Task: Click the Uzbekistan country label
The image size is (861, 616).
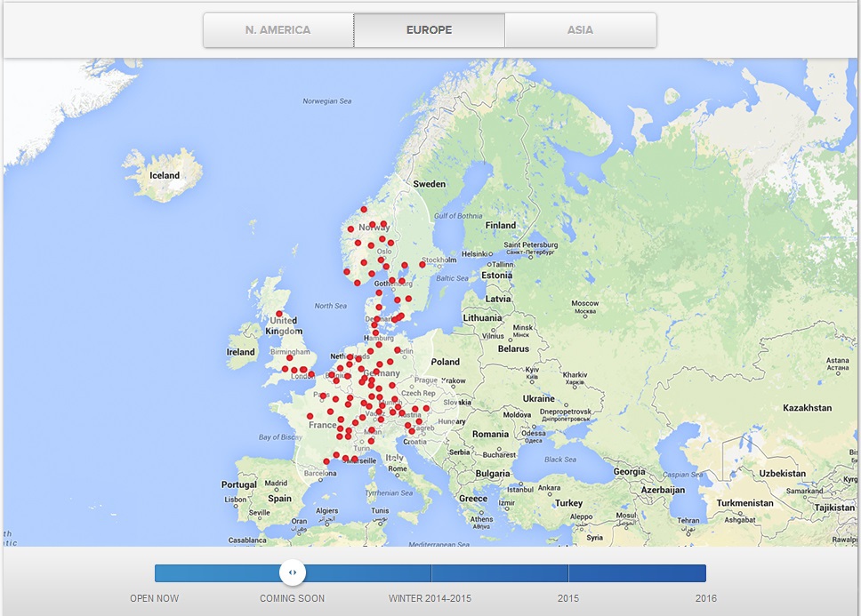Action: point(783,474)
